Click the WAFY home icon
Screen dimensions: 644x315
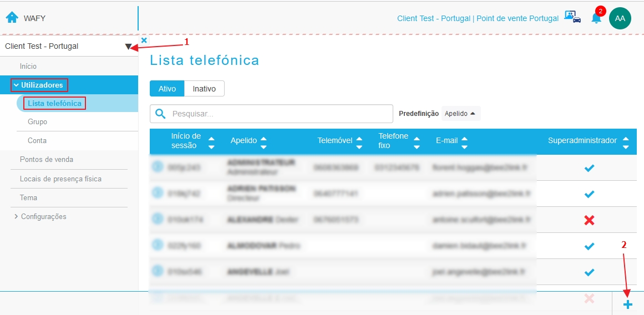coord(12,18)
